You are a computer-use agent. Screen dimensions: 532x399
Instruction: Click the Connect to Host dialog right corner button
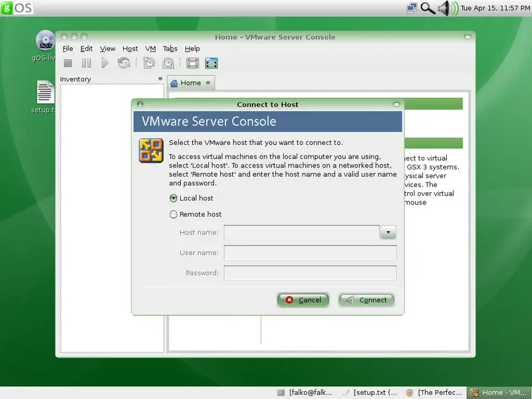tap(396, 104)
